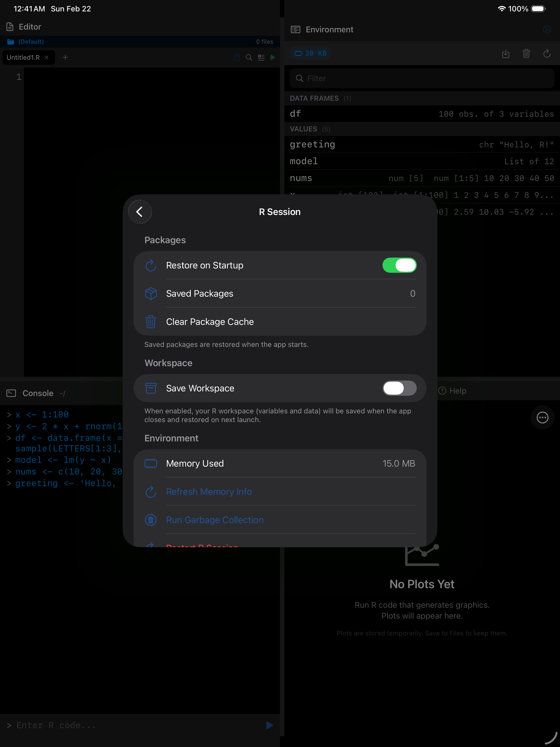Export the environment using the share icon
560x747 pixels.
coord(506,54)
